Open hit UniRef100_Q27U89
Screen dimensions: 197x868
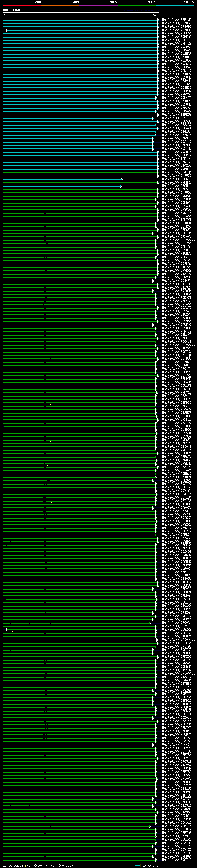(x=177, y=30)
